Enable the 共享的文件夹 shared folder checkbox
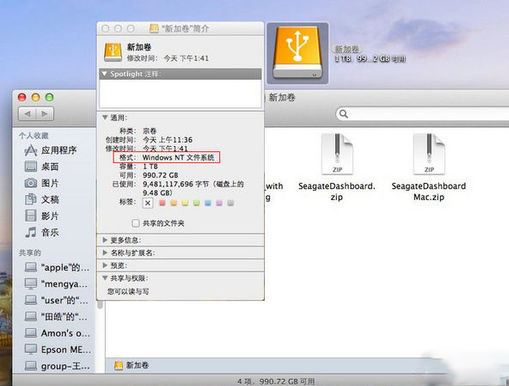The image size is (509, 386). point(136,223)
